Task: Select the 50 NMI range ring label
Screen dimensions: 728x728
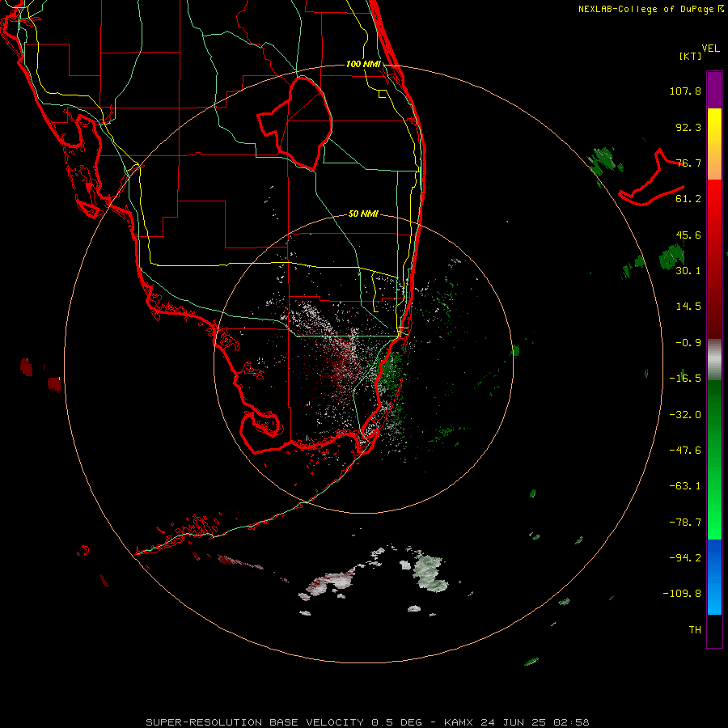Action: [363, 214]
